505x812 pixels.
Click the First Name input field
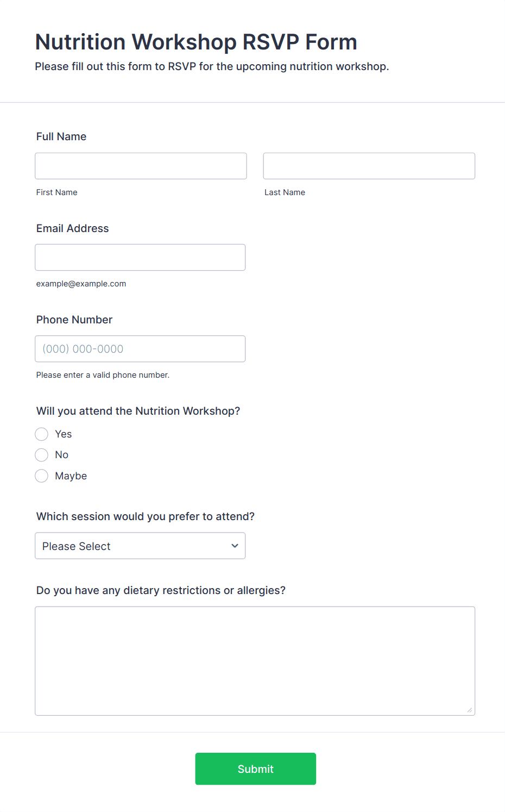coord(141,166)
